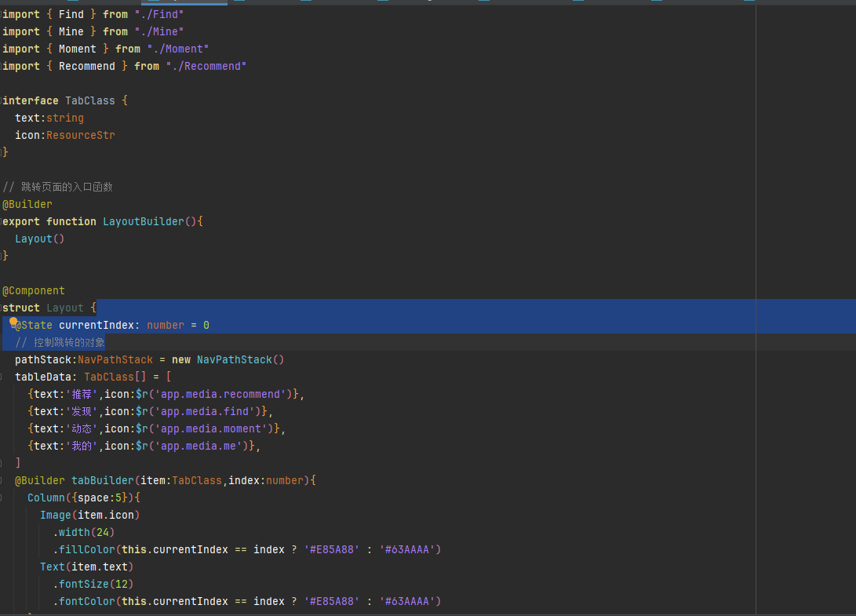Click the tableData property name
856x616 pixels.
click(x=43, y=377)
